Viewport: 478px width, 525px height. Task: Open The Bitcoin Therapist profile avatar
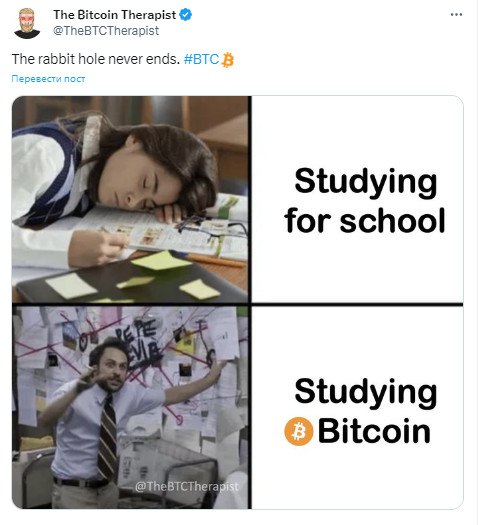tap(27, 23)
